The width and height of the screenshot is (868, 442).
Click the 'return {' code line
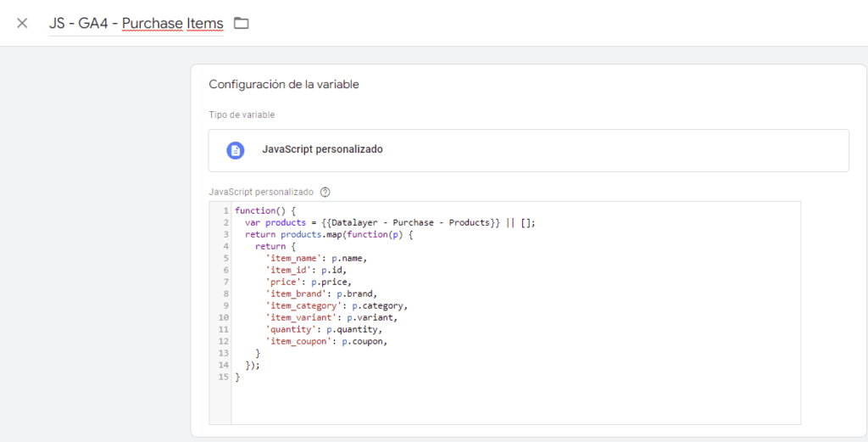pyautogui.click(x=275, y=247)
